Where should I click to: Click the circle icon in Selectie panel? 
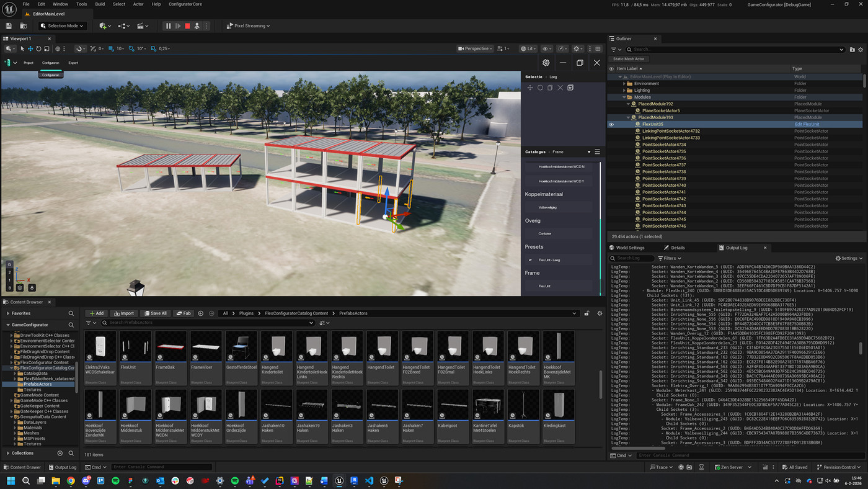click(540, 88)
